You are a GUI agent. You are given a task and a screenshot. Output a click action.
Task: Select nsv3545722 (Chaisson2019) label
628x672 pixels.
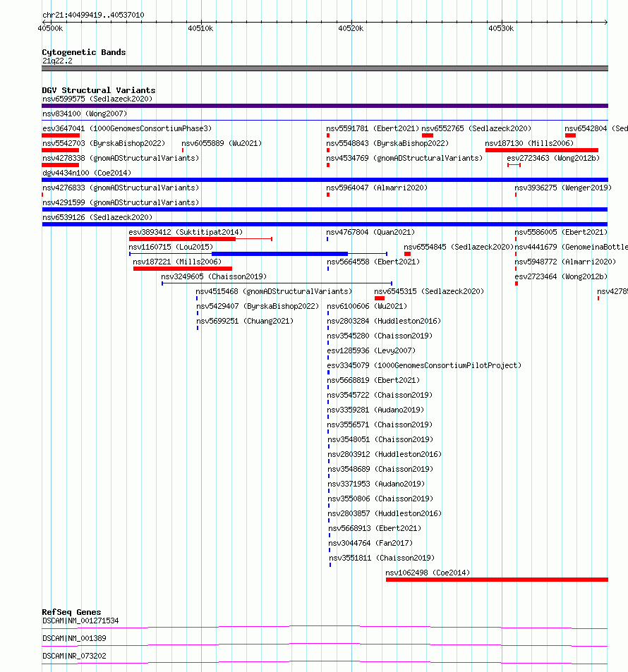(x=380, y=395)
